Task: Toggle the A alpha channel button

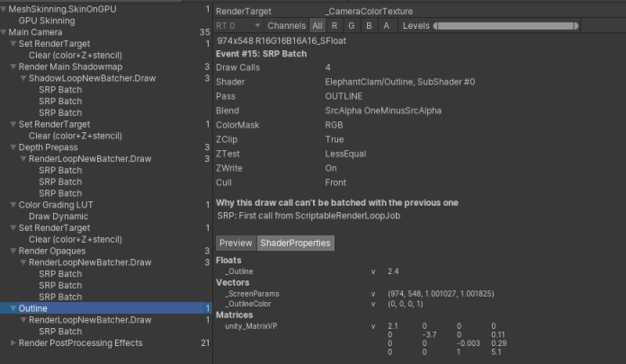Action: click(x=386, y=26)
